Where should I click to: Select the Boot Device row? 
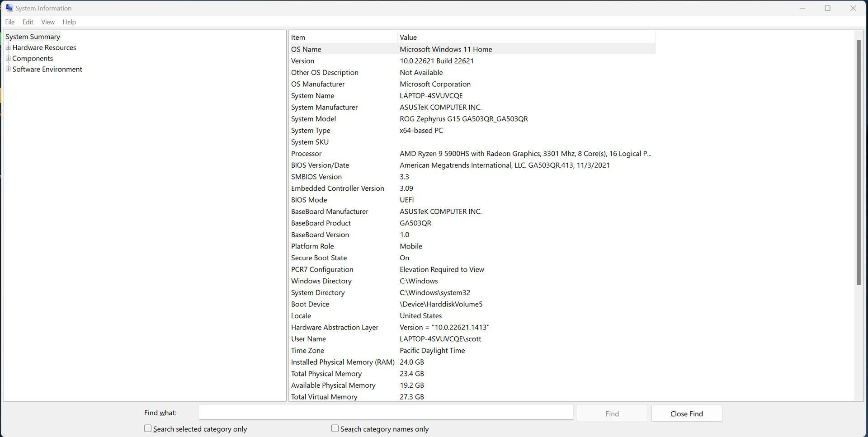tap(472, 304)
